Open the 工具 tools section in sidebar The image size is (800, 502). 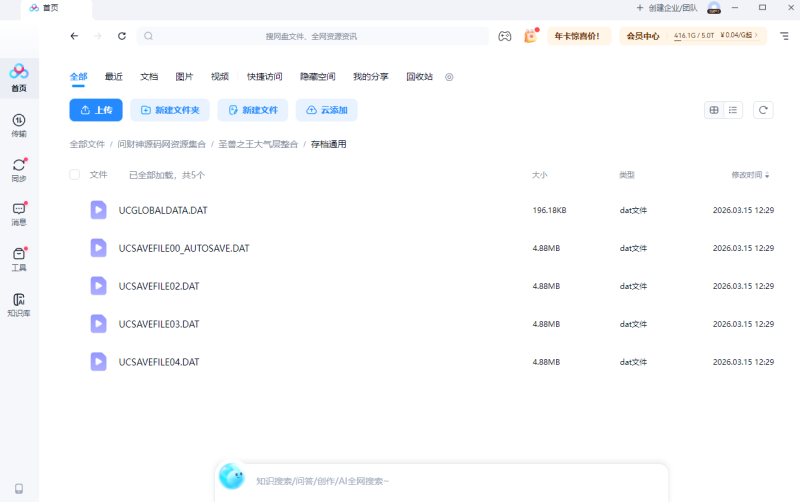[x=19, y=259]
